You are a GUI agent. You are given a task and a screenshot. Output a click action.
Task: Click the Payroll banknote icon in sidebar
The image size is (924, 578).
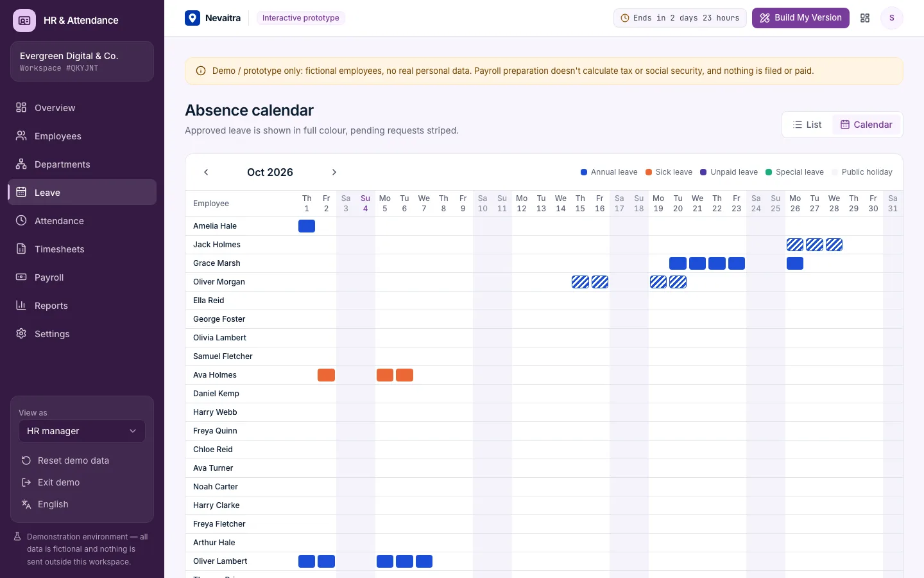21,277
